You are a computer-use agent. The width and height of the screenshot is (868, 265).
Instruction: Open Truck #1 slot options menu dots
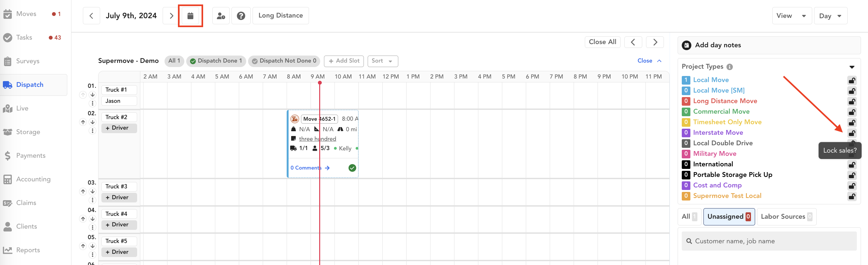92,103
